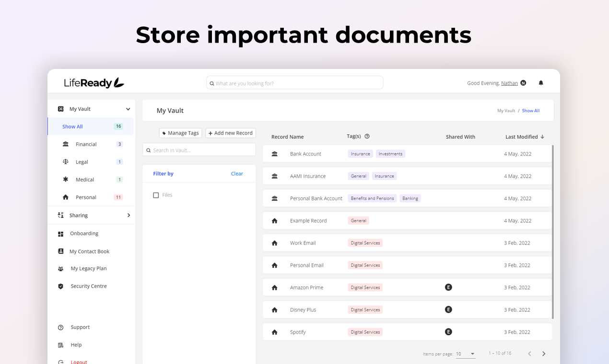Viewport: 609px width, 364px height.
Task: Click Add new Record button
Action: tap(231, 133)
